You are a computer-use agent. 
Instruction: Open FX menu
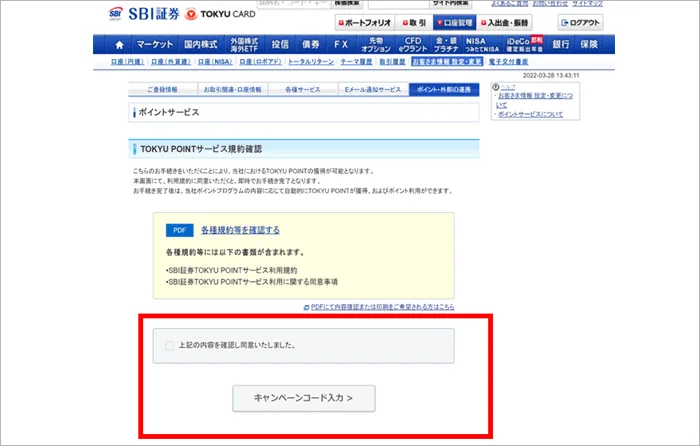pyautogui.click(x=341, y=44)
